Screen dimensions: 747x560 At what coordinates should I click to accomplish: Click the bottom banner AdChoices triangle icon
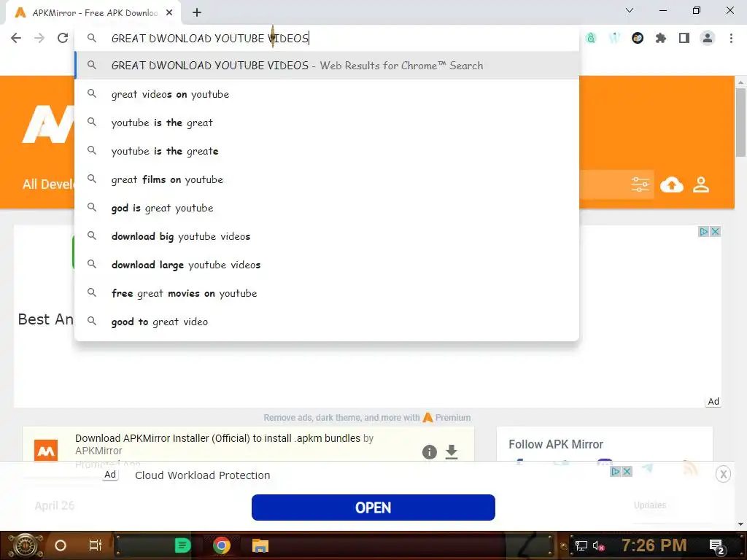(616, 472)
